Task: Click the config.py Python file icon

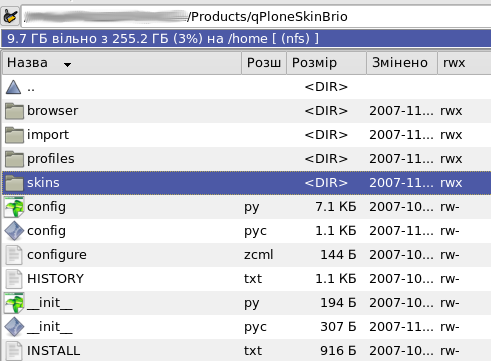Action: coord(14,207)
